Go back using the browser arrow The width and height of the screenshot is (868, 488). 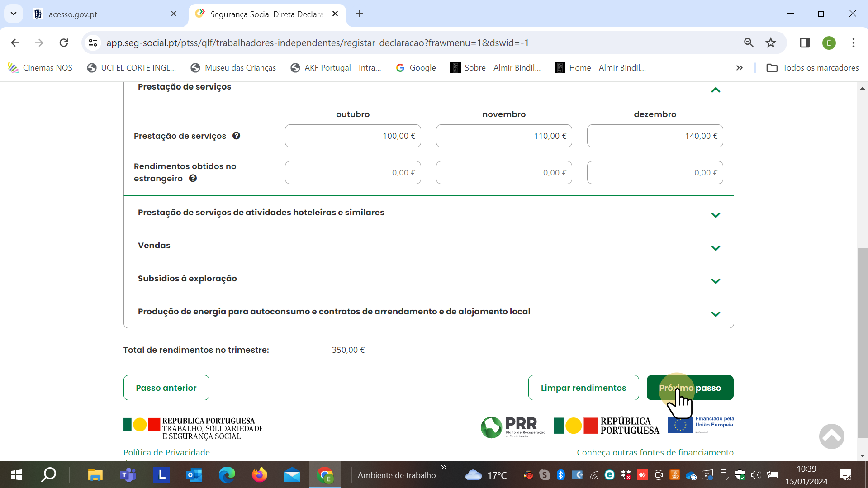point(15,43)
